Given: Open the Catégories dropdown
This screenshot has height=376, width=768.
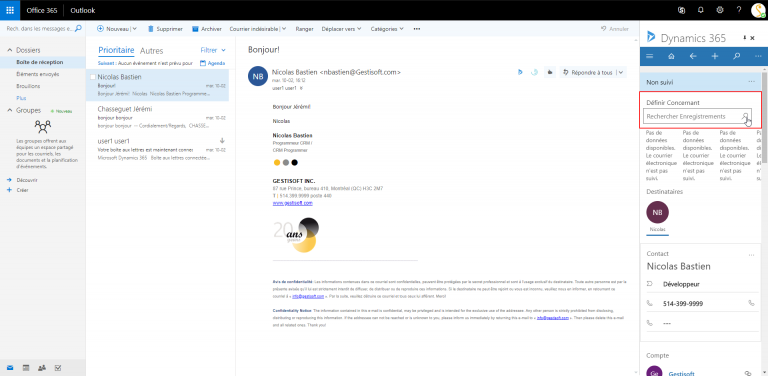Looking at the screenshot, I should coord(387,29).
